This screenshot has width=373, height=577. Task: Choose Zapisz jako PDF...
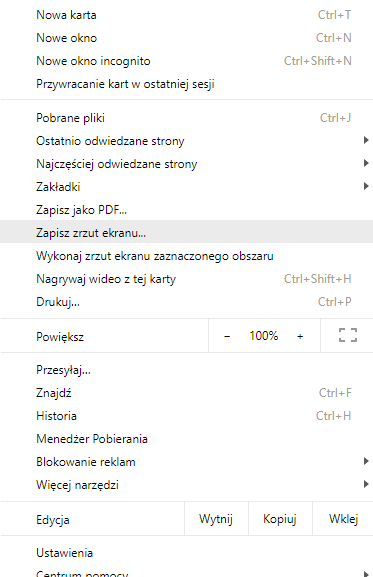(x=186, y=210)
